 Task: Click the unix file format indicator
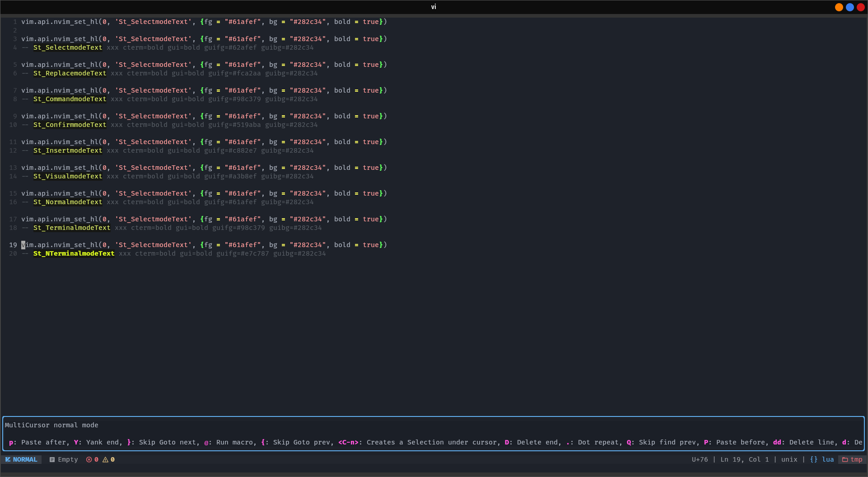coord(788,459)
